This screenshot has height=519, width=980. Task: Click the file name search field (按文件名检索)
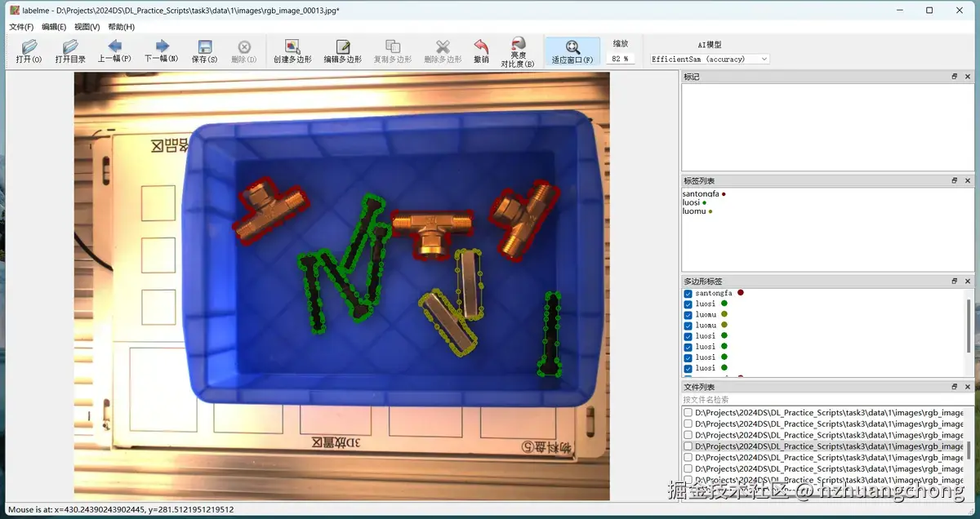[x=827, y=400]
